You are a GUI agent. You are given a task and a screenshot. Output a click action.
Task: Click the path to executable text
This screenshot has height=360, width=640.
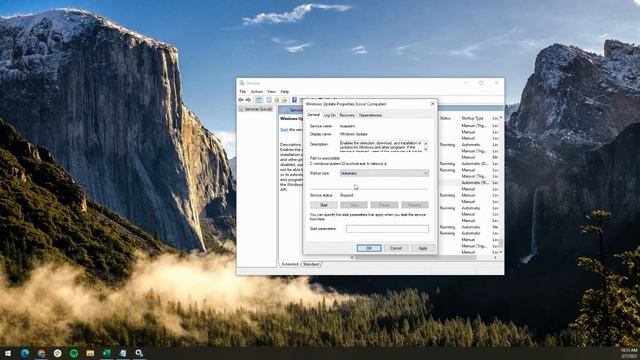pos(348,163)
